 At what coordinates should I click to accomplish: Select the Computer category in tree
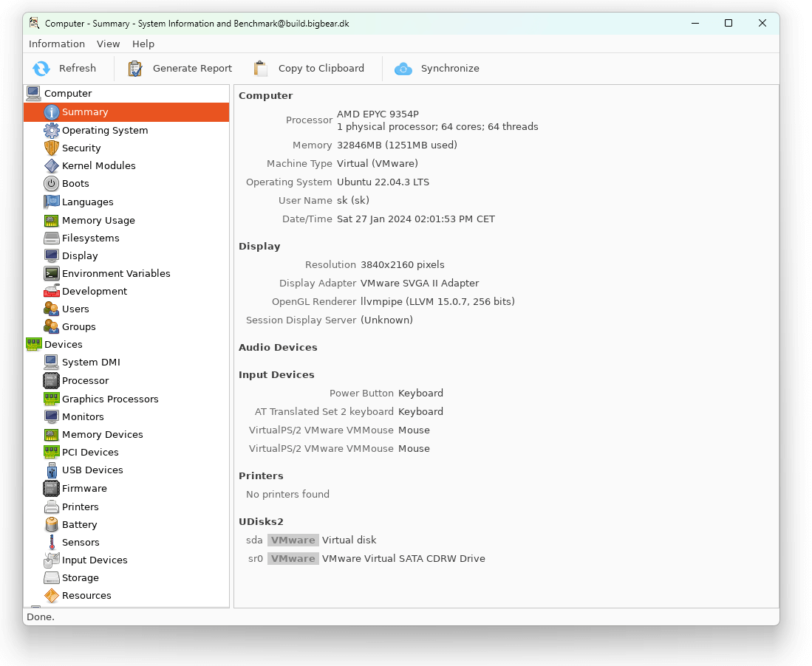(x=68, y=93)
